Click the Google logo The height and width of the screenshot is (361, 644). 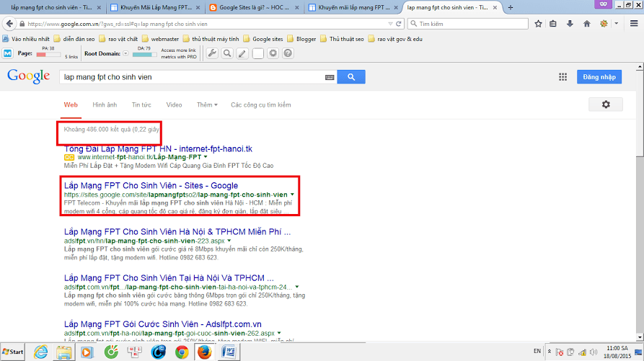[28, 76]
